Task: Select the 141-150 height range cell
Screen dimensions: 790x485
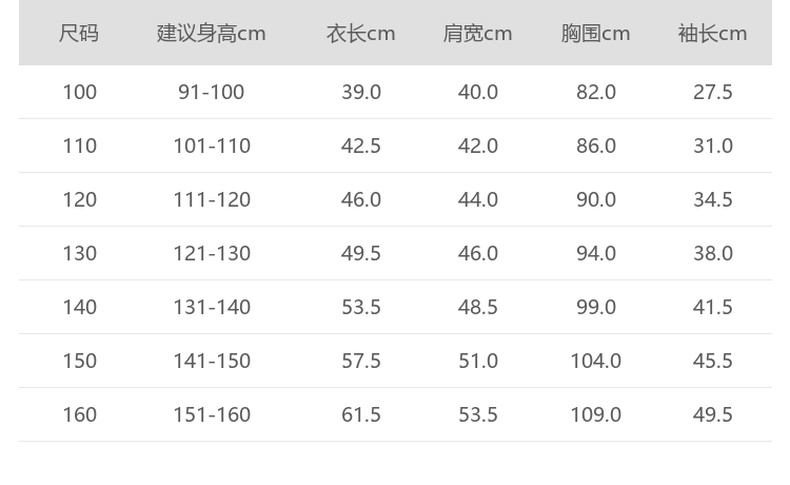Action: pos(211,361)
